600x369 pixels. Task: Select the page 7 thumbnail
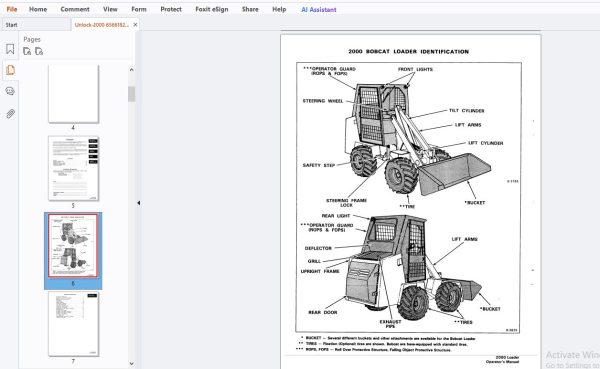point(73,324)
